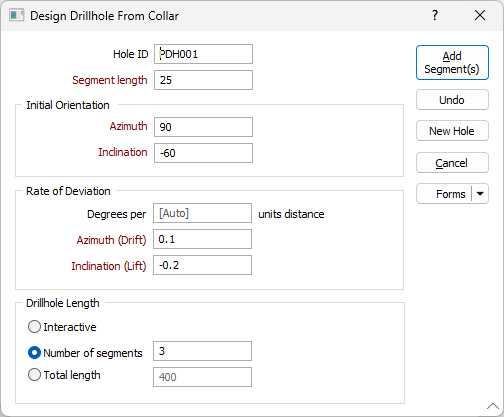Edit the initial Azimuth value field
Screen dimensions: 504x417
203,127
